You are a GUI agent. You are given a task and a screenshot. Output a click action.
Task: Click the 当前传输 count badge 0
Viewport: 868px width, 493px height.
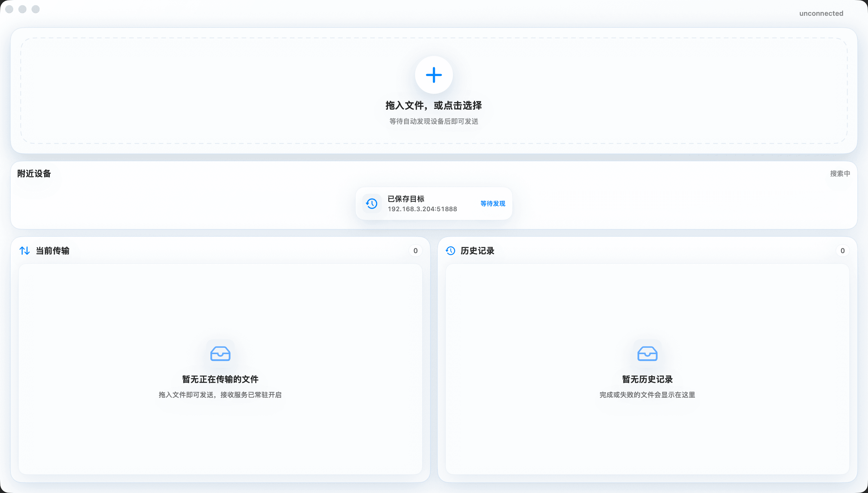point(416,251)
